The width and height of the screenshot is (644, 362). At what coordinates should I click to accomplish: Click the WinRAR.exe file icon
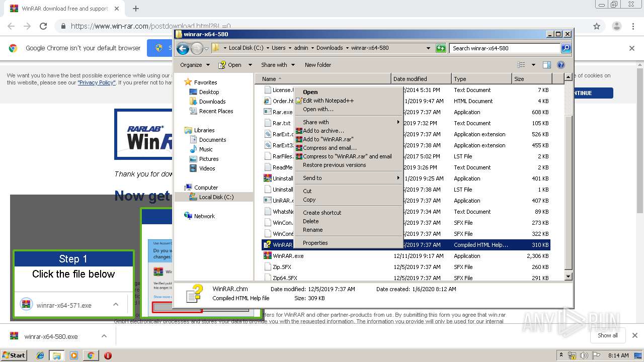tap(268, 256)
